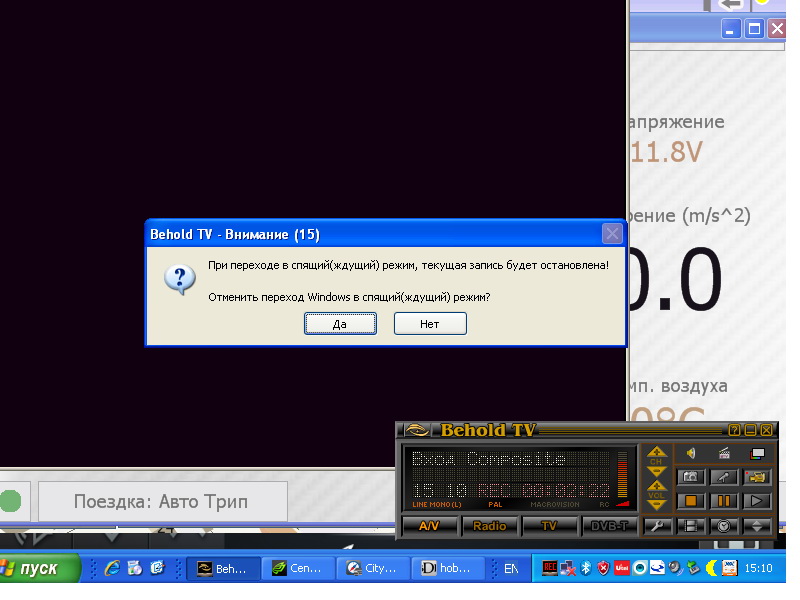
Task: Pause with the Behold TV pause button
Action: (723, 501)
